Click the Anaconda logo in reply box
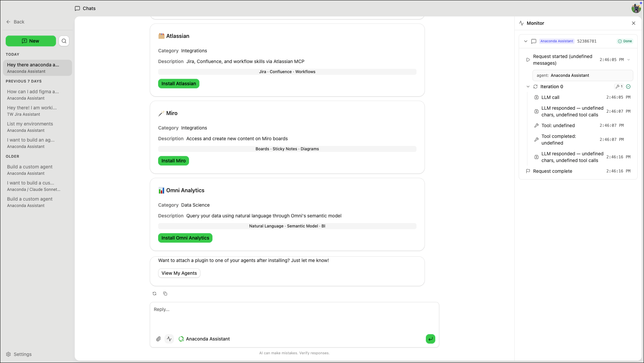This screenshot has height=363, width=644. 181,339
